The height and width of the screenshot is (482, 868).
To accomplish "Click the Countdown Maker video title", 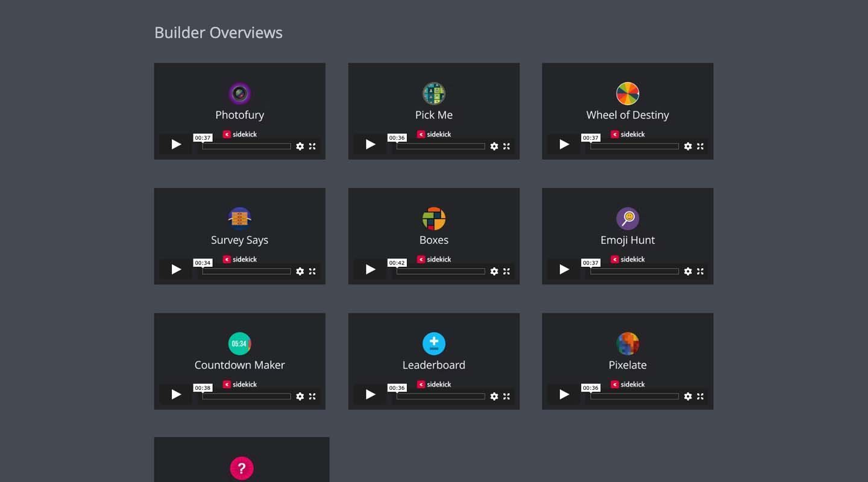I will pos(239,365).
